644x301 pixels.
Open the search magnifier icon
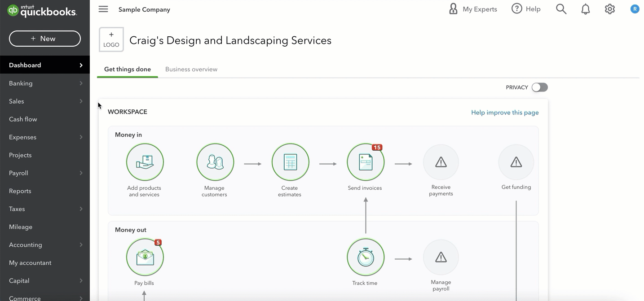tap(561, 9)
